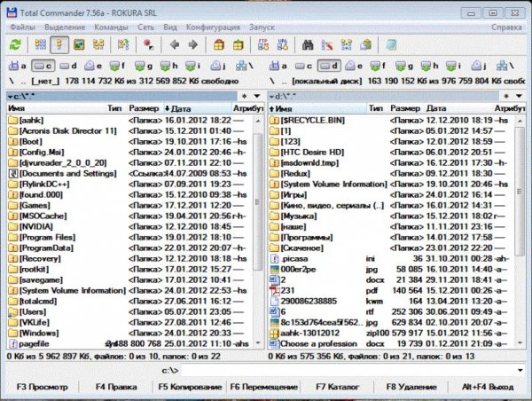Click the left panel vertical scrollbar
Viewport: 532px width, 401px height.
pyautogui.click(x=258, y=232)
